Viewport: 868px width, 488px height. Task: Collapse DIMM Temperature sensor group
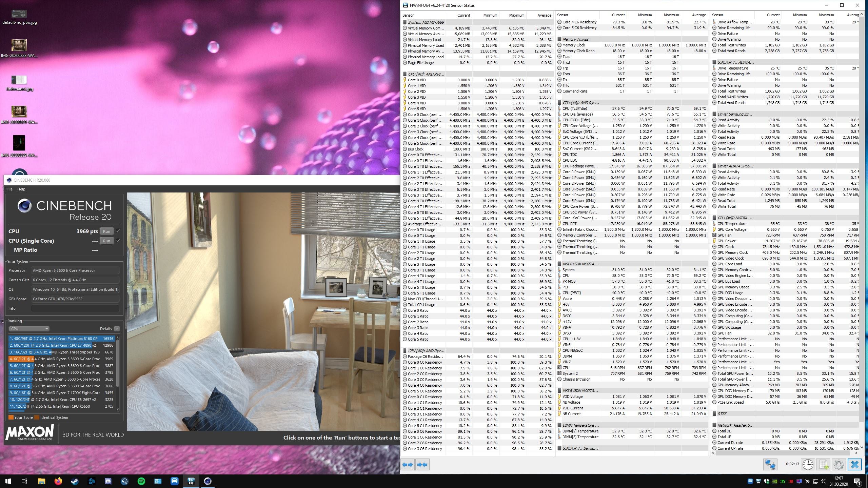580,425
